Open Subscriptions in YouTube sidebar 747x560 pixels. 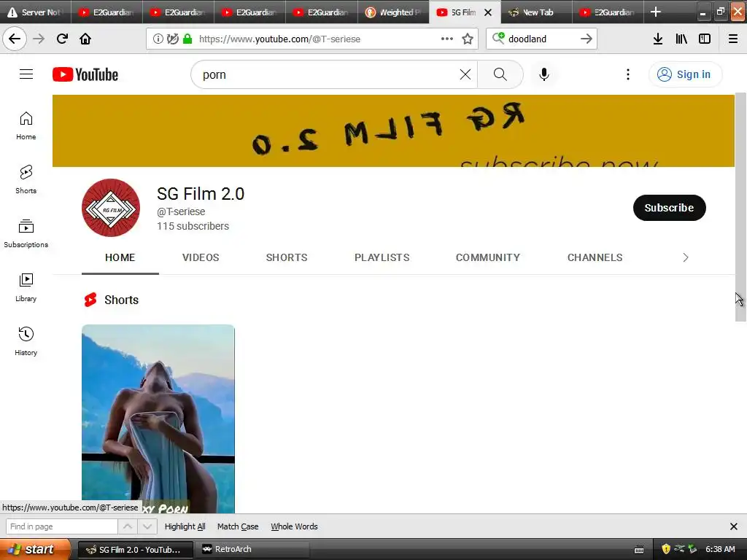[x=26, y=233]
